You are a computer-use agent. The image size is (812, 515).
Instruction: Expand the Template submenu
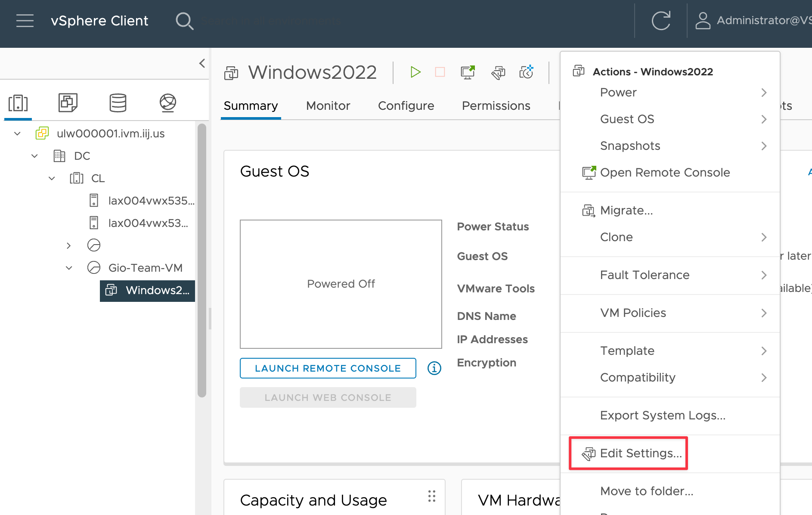coord(670,351)
